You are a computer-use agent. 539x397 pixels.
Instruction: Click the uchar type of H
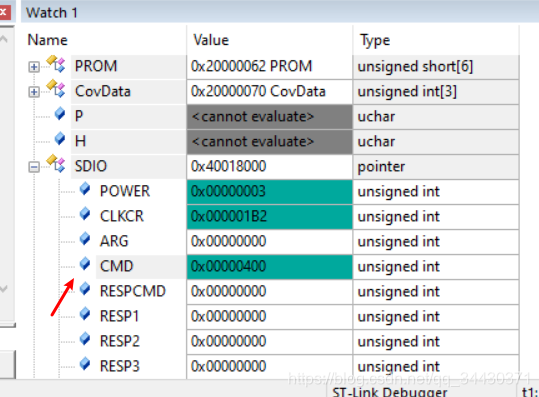point(436,142)
